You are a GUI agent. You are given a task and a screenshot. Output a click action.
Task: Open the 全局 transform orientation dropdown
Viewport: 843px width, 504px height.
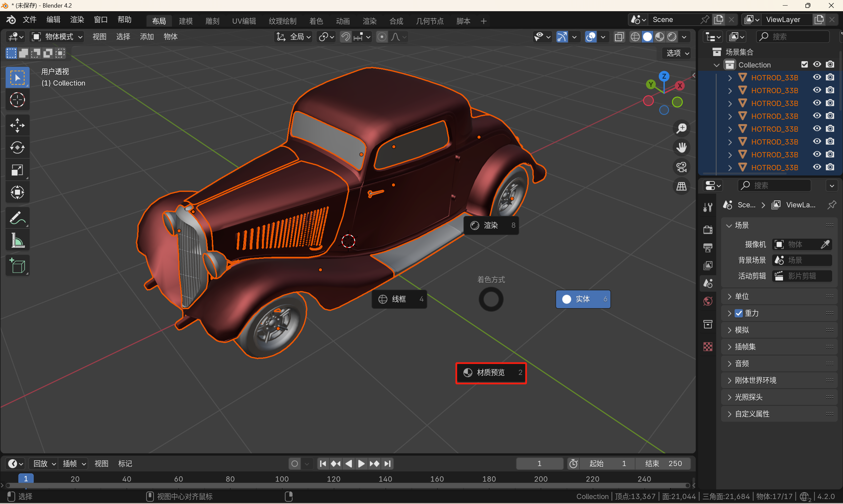tap(294, 37)
